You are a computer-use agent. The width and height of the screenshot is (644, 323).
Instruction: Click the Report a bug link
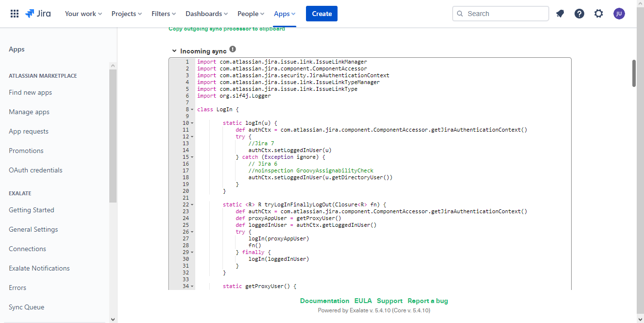(x=427, y=301)
